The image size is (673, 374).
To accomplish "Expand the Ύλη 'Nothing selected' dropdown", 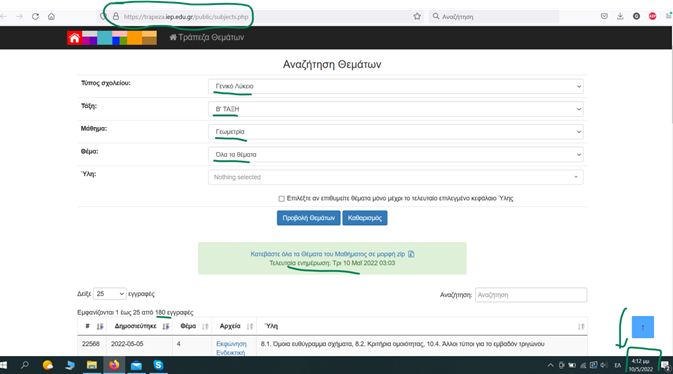I will 395,177.
